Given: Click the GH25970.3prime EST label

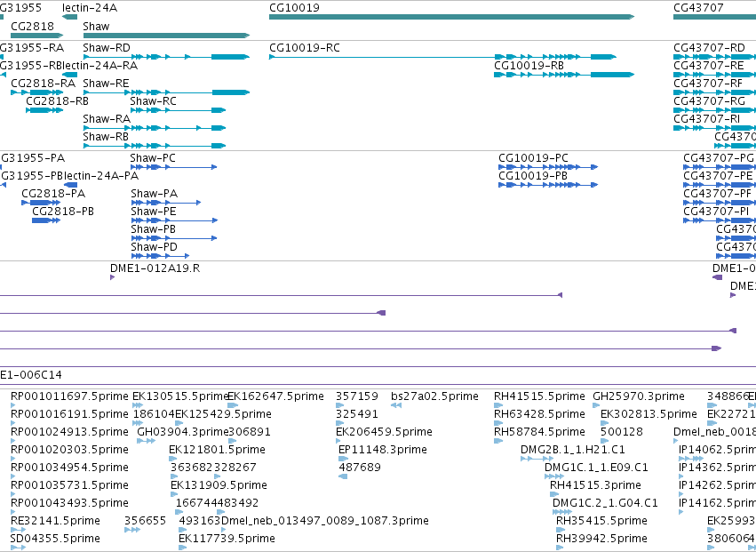Looking at the screenshot, I should (x=639, y=397).
